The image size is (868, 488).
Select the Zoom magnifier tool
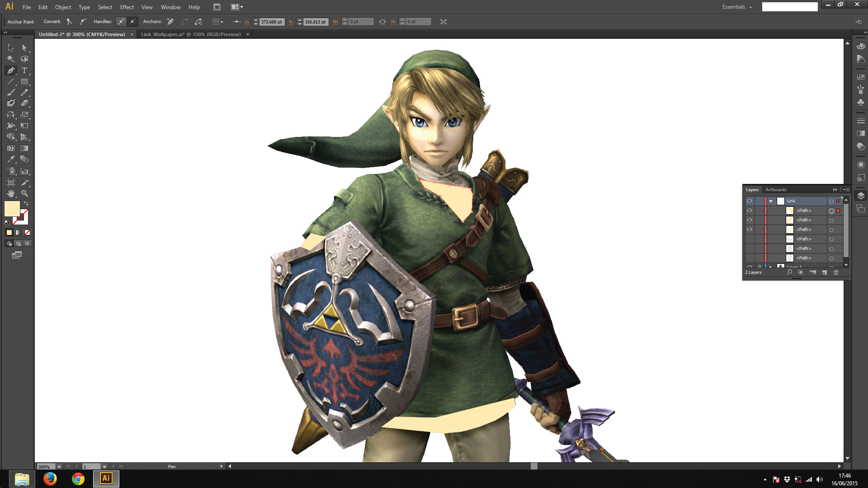24,193
